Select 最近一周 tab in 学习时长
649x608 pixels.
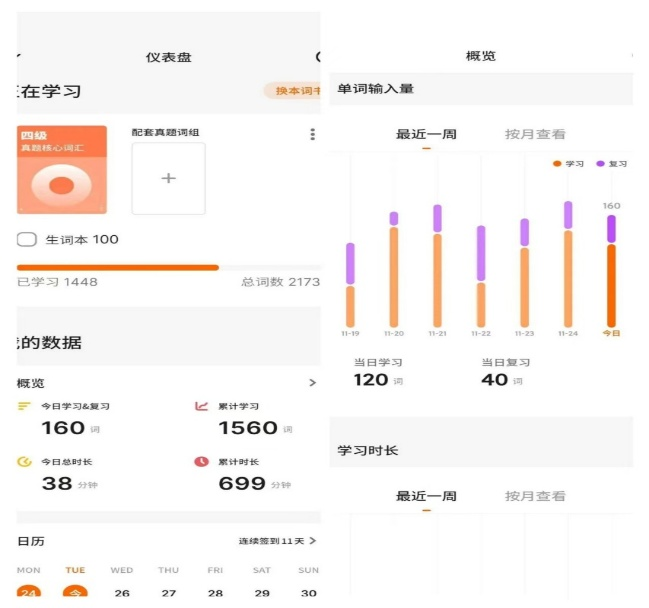pos(426,496)
